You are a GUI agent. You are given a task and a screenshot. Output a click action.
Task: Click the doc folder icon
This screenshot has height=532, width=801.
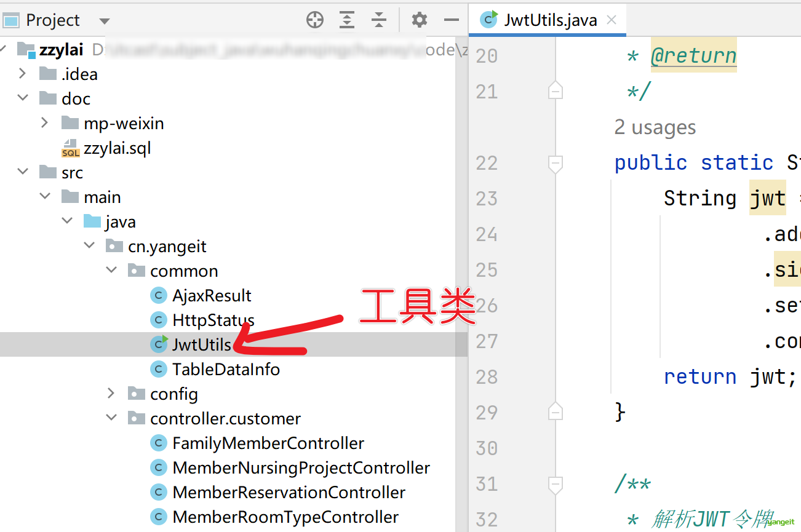coord(48,98)
